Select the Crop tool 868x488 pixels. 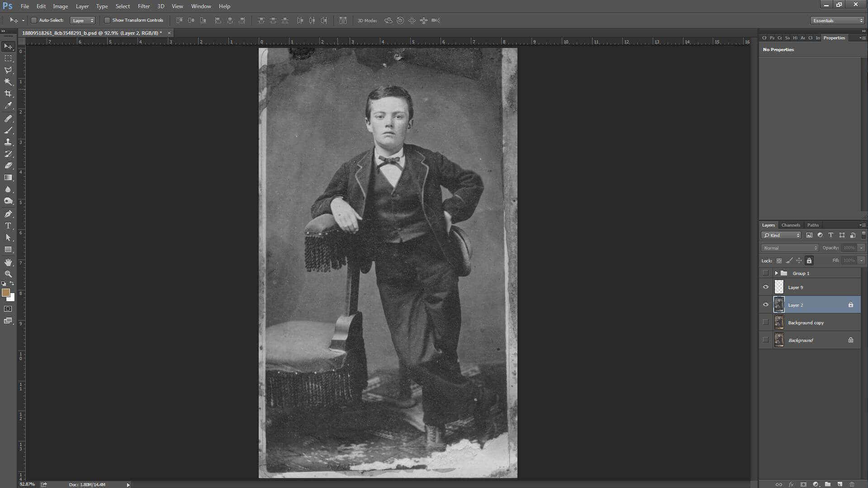8,94
